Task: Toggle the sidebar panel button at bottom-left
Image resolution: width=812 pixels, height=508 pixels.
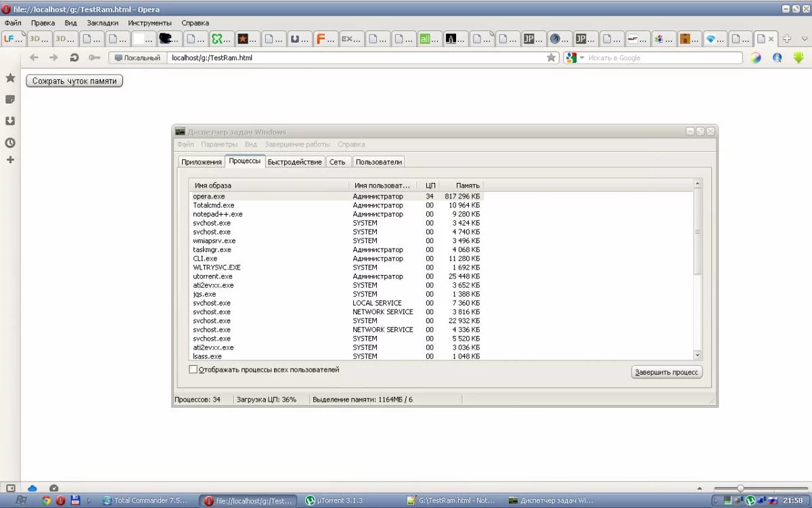Action: [10, 488]
